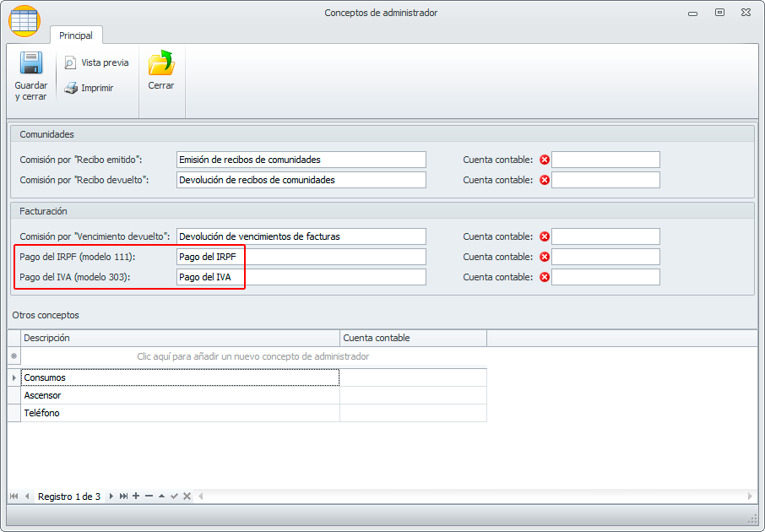Click the Imprimir printer button
This screenshot has width=765, height=532.
click(89, 89)
